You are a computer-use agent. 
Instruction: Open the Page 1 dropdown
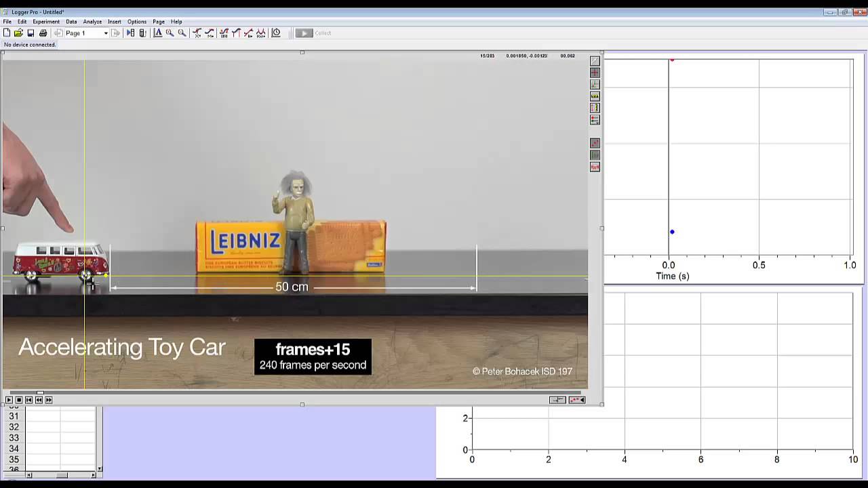click(106, 33)
